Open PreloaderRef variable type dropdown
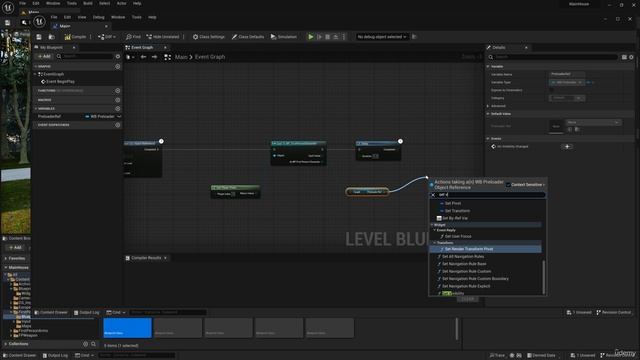Screen dimensions: 640x360 (103, 116)
